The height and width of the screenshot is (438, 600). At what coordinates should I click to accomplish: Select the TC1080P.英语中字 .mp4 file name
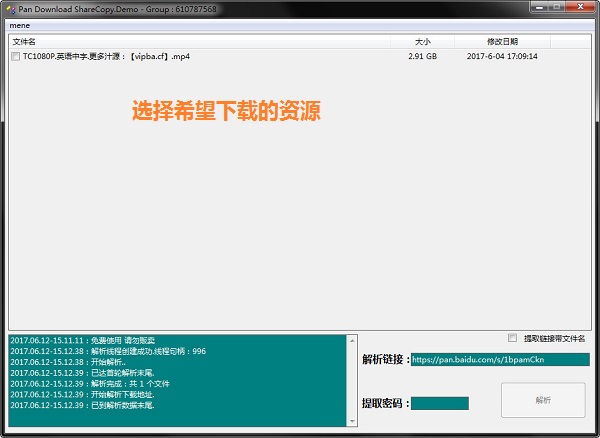(106, 57)
